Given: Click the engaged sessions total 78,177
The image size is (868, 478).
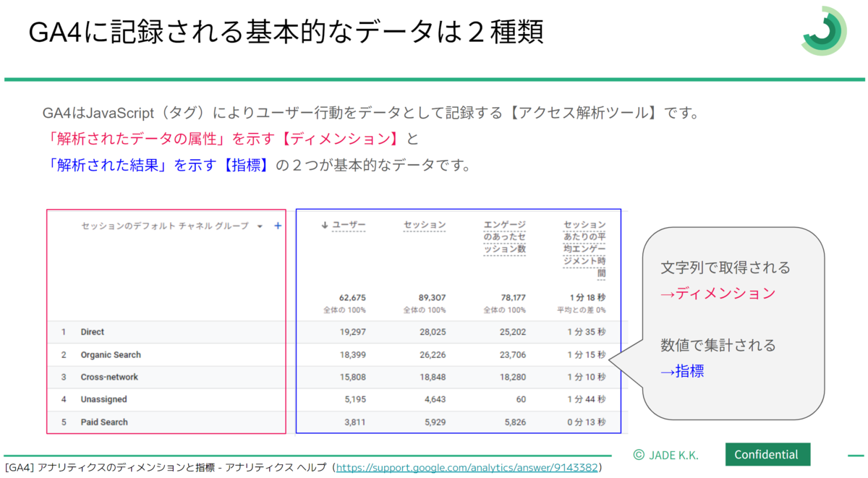Looking at the screenshot, I should point(512,297).
